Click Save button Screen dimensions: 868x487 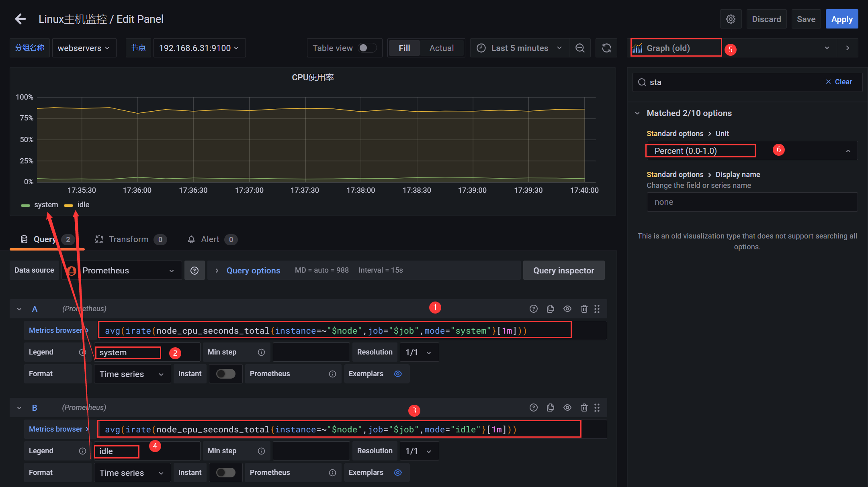pyautogui.click(x=806, y=19)
